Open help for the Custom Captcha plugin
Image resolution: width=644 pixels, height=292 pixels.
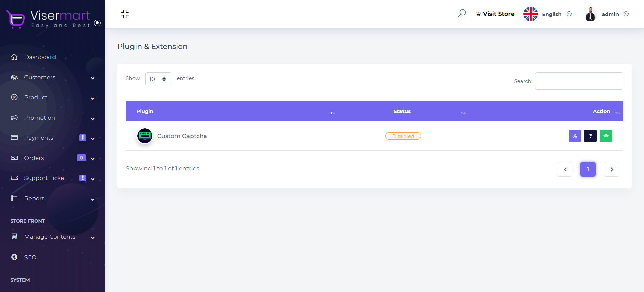coord(590,136)
